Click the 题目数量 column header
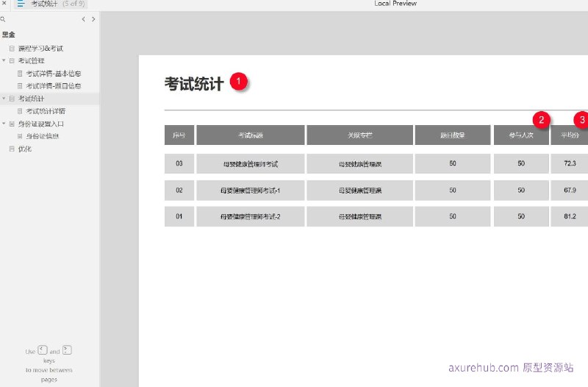Image resolution: width=588 pixels, height=387 pixels. [x=453, y=135]
